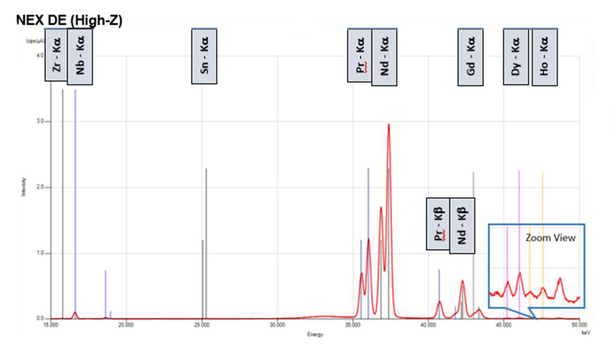The width and height of the screenshot is (616, 364).
Task: Select the Pr - Kα peak label
Action: click(x=359, y=56)
